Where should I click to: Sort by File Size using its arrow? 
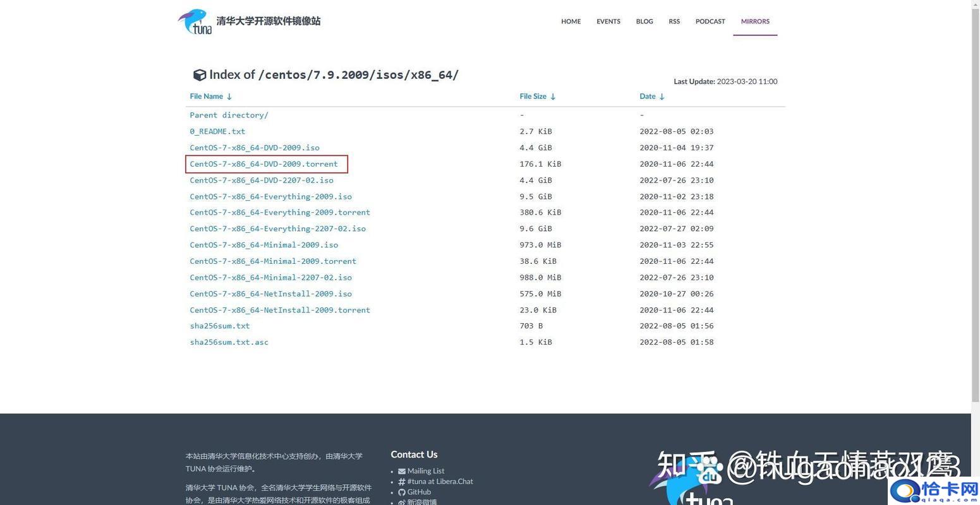[x=553, y=97]
